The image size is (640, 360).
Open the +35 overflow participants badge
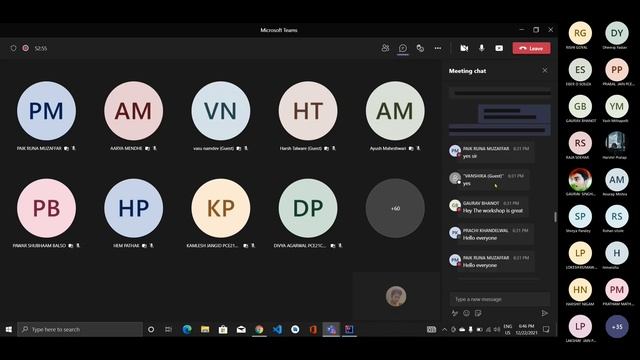pos(617,327)
